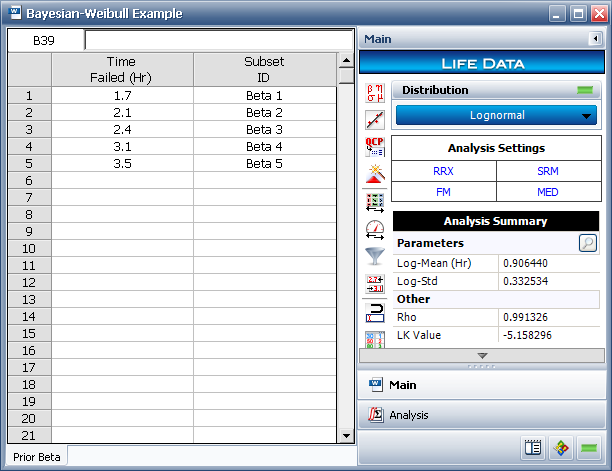Expand the control panel down arrow bar
This screenshot has width=612, height=471.
(482, 355)
